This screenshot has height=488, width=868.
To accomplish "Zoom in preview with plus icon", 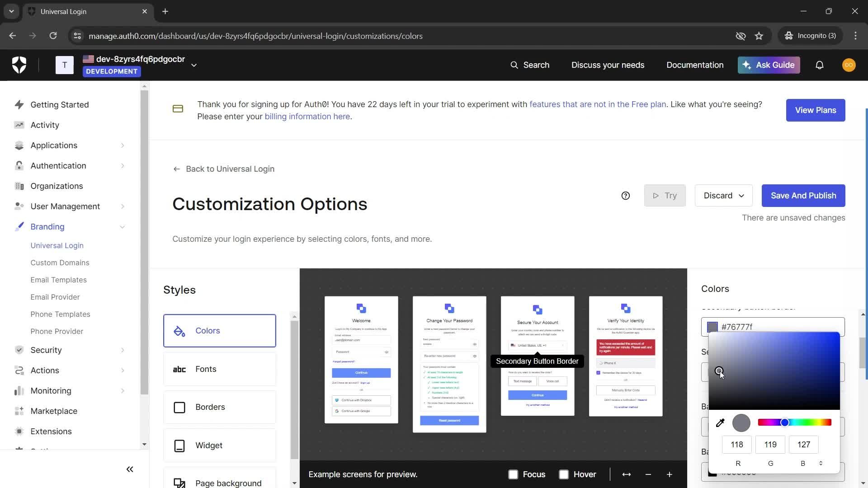I will (670, 474).
